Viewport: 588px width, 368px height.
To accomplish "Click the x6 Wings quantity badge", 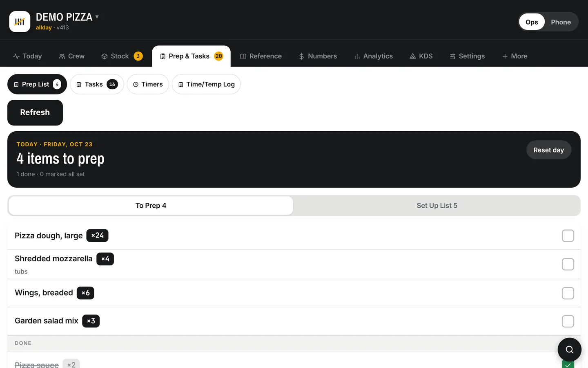I will 85,293.
